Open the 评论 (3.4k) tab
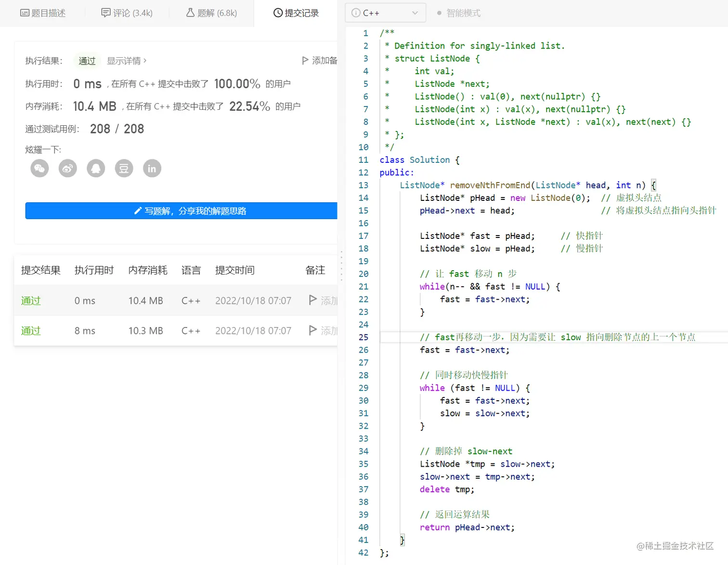 coord(127,13)
